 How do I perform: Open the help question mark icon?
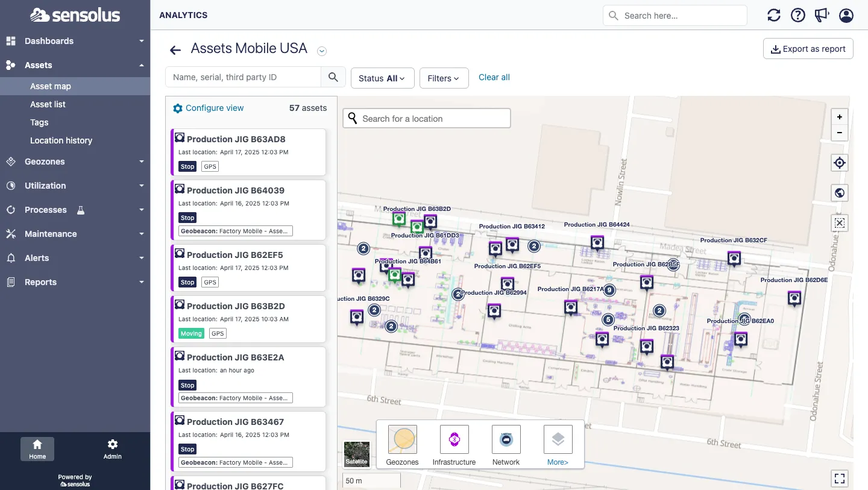coord(798,16)
